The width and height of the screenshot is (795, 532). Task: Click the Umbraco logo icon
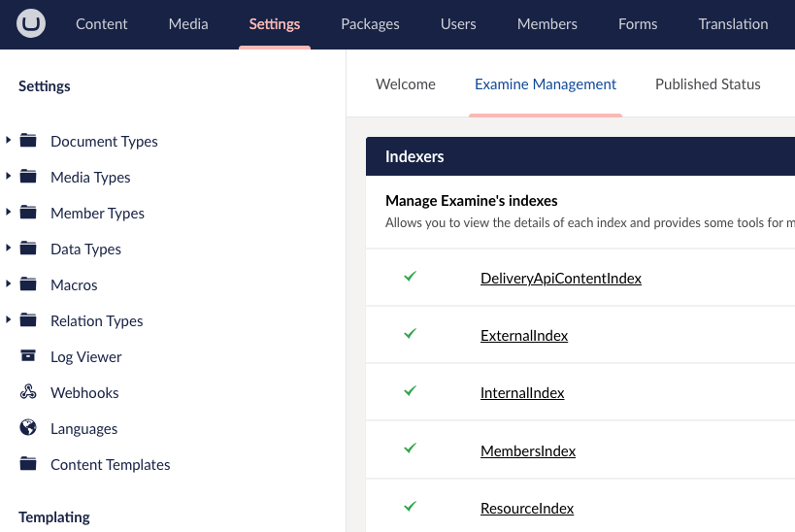pyautogui.click(x=31, y=23)
